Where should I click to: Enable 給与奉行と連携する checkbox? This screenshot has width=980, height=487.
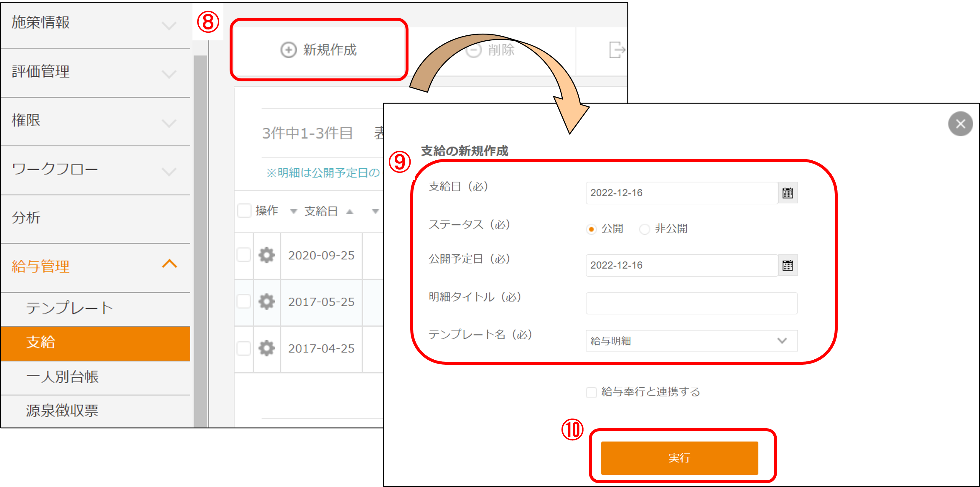[591, 392]
